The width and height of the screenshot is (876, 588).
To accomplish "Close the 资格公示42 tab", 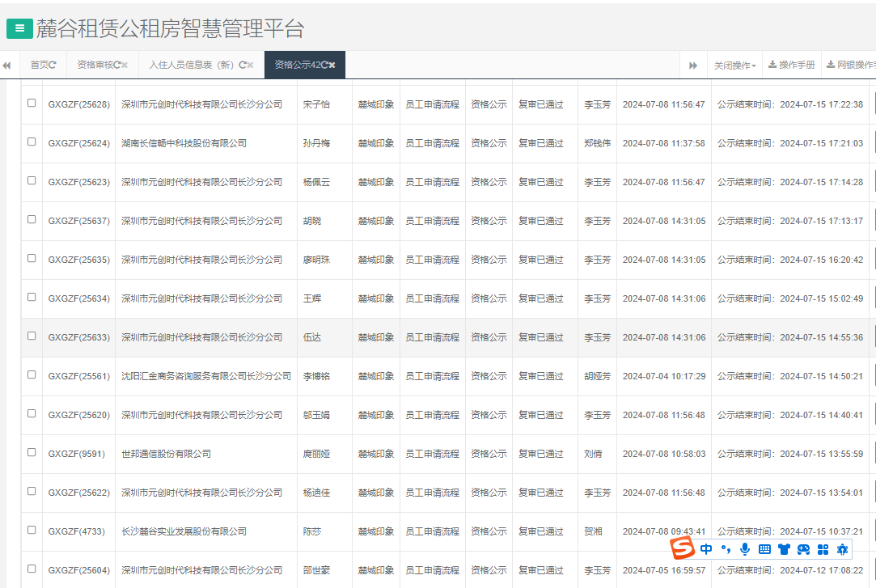I will click(332, 65).
